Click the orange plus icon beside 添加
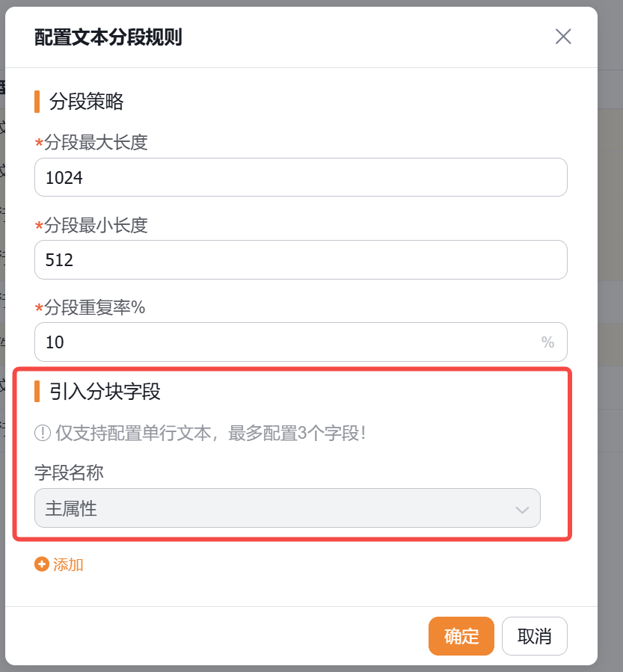Viewport: 623px width, 672px height. 42,564
